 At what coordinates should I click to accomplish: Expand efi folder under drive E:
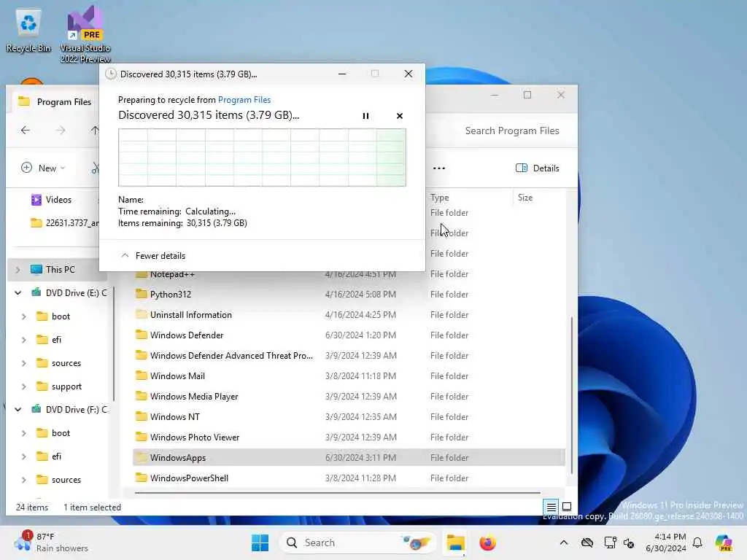(x=24, y=340)
